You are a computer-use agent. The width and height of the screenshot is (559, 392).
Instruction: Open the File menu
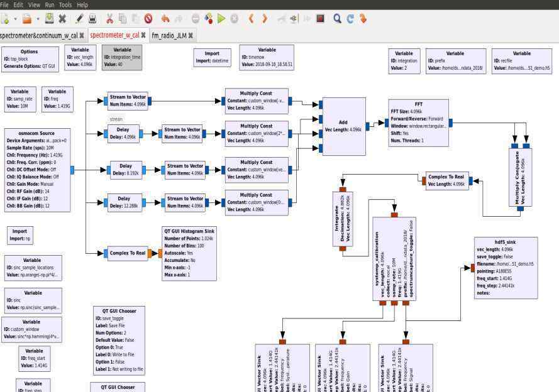pos(4,4)
